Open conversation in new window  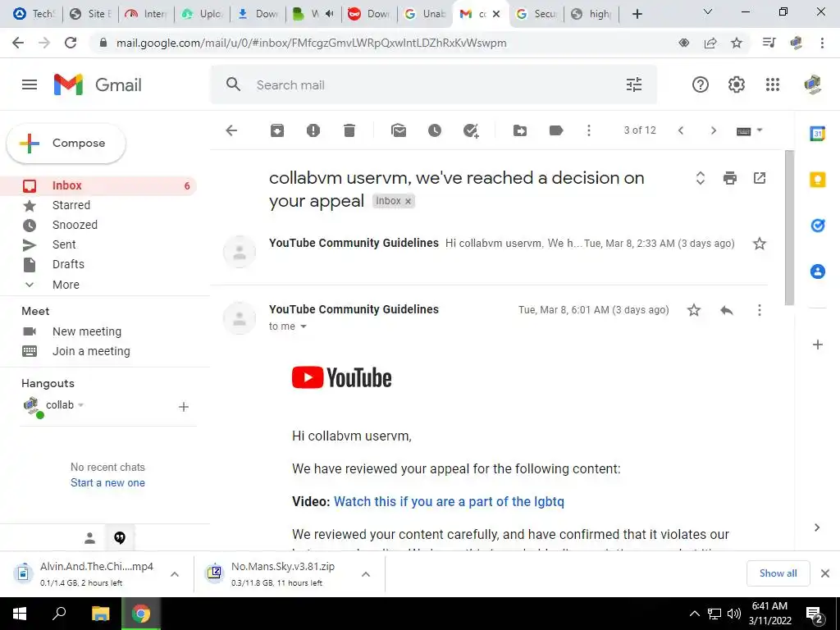759,178
